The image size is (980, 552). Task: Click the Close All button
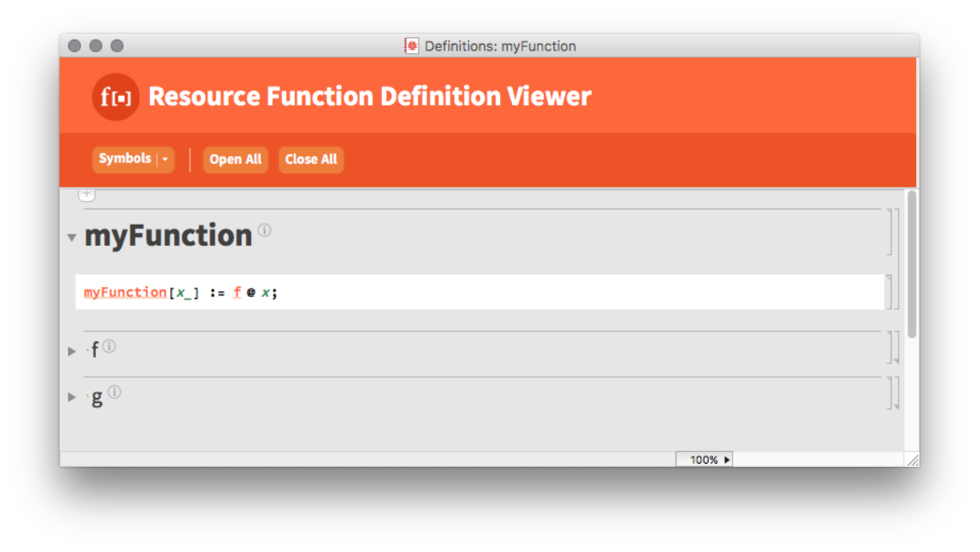pyautogui.click(x=311, y=159)
